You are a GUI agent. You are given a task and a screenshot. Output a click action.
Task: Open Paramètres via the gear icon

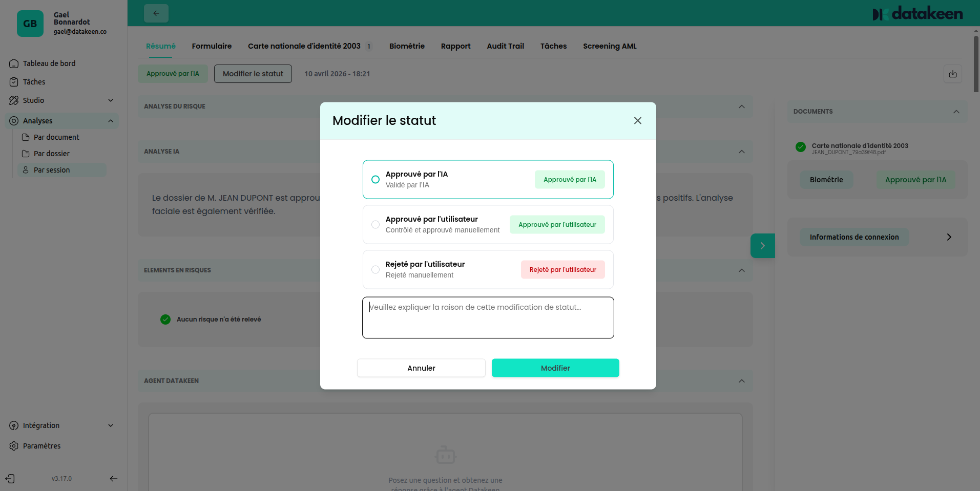[13, 445]
